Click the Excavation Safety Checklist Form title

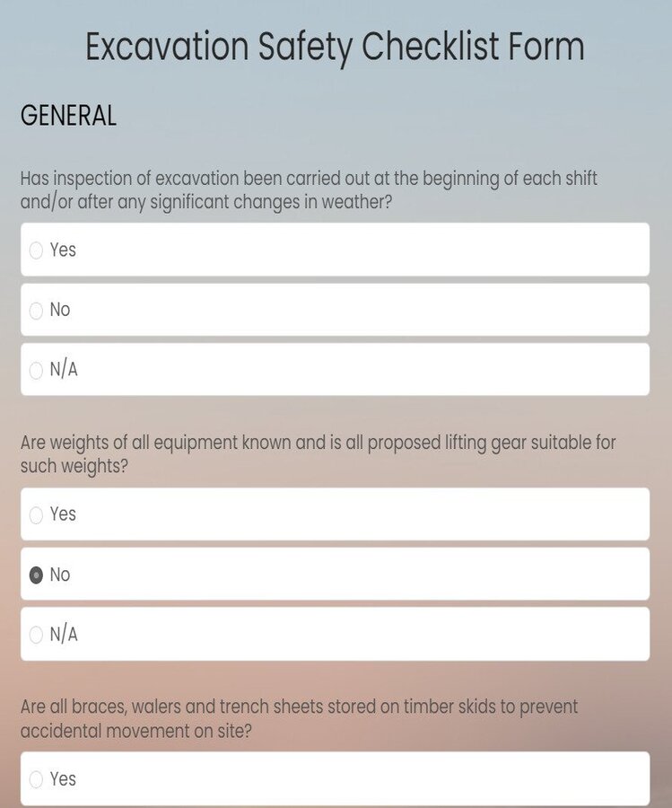[x=336, y=46]
